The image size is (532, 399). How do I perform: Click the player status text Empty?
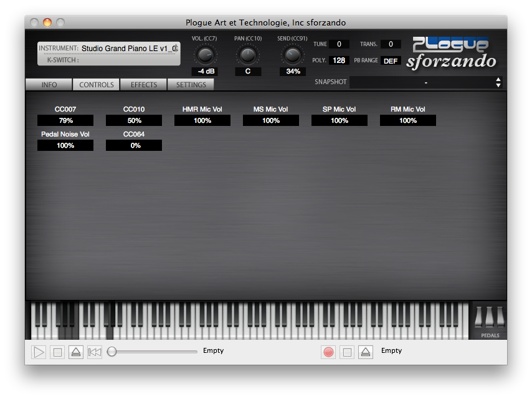point(214,350)
